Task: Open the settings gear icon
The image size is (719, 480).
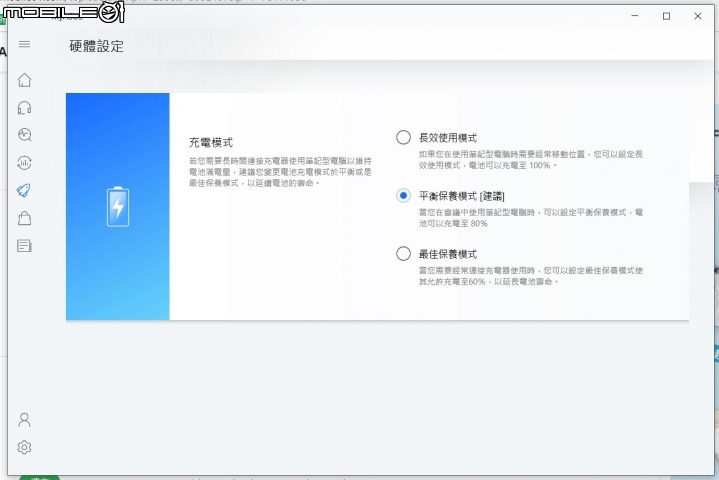Action: [x=24, y=447]
